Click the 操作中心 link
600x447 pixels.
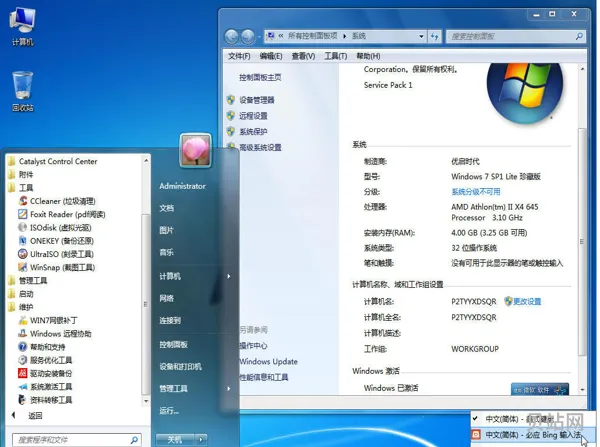tap(253, 346)
